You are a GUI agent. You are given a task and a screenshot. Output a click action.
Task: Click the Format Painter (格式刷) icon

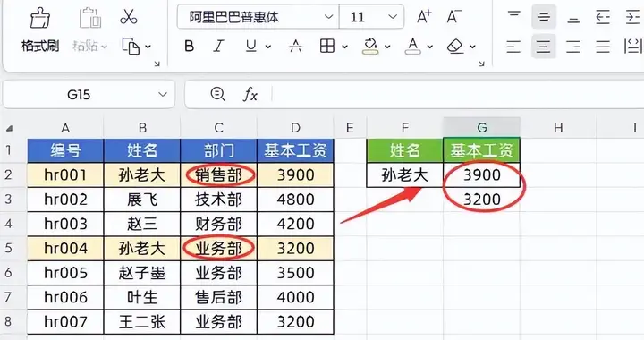point(40,18)
